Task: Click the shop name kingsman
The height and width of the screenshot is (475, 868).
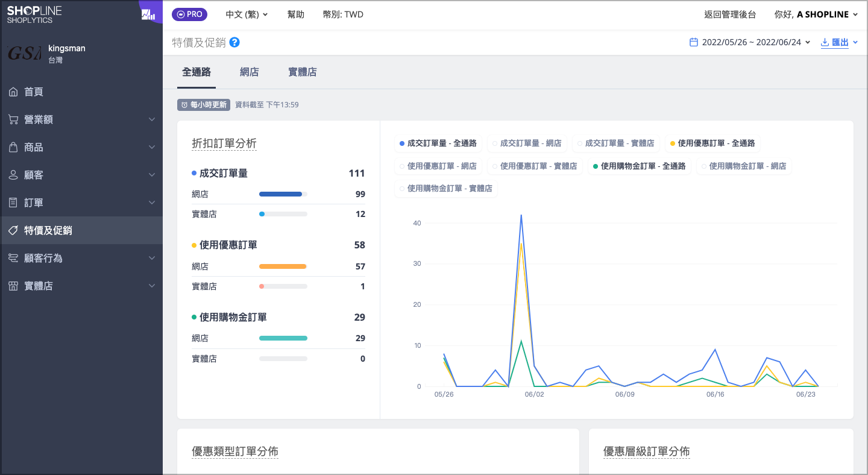Action: [67, 48]
